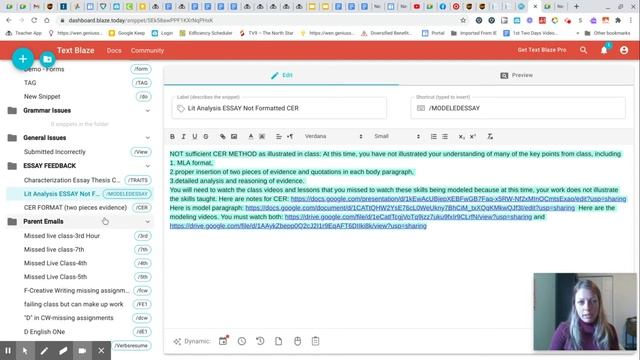Open the Community menu item

pyautogui.click(x=147, y=51)
